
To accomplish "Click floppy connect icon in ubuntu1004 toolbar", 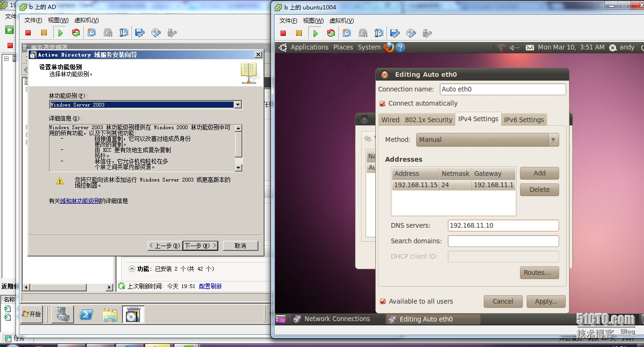I will [395, 33].
